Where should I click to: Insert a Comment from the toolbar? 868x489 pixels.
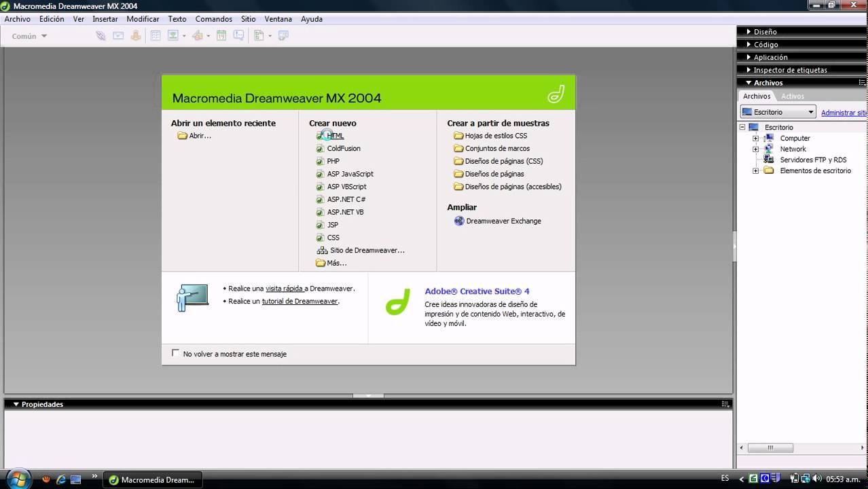click(x=239, y=36)
